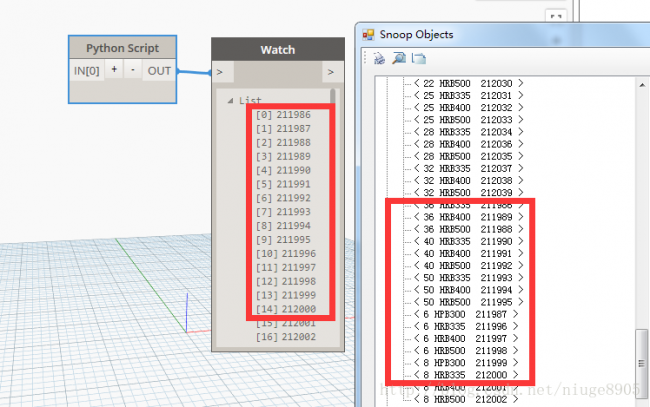This screenshot has height=407, width=650.
Task: Click the third Snoop Objects toolbar icon
Action: tap(418, 59)
